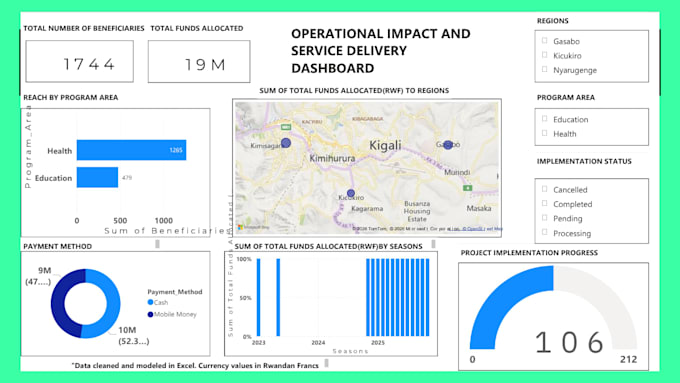
Task: Check the Nyarugenge region checkbox
Action: [x=545, y=69]
